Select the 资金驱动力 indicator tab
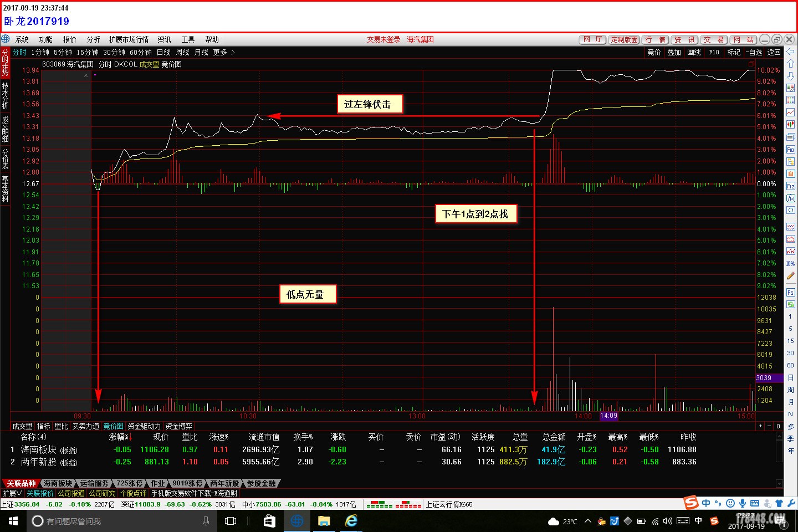Screen dimensions: 798x532 [x=144, y=426]
